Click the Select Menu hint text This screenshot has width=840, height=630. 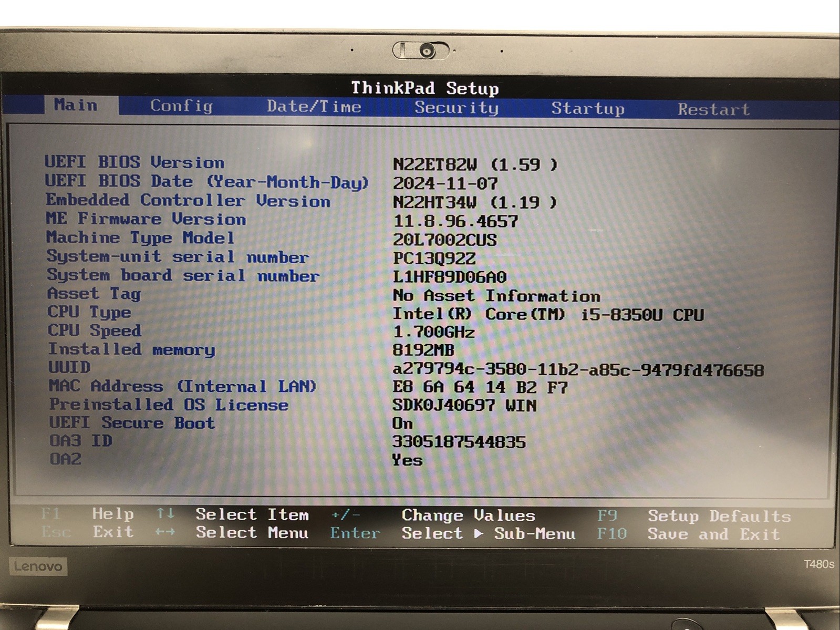tap(253, 532)
